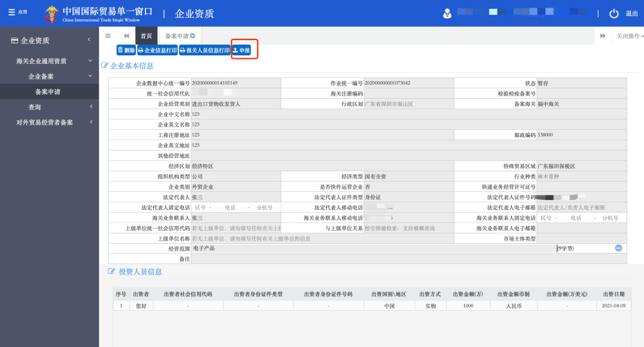Image resolution: width=644 pixels, height=347 pixels.
Task: Open the 组织机构类型 field
Action: pyautogui.click(x=235, y=176)
